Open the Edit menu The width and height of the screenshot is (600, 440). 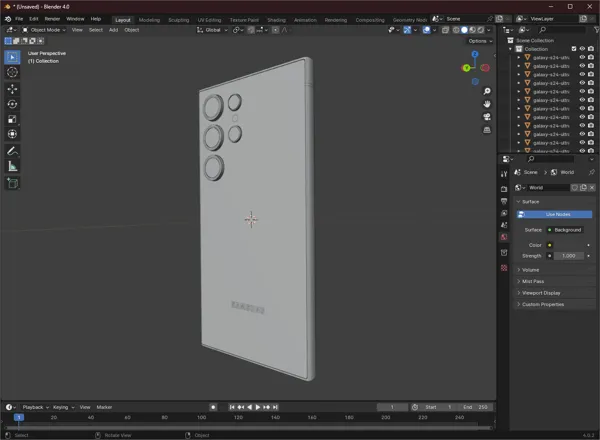34,19
